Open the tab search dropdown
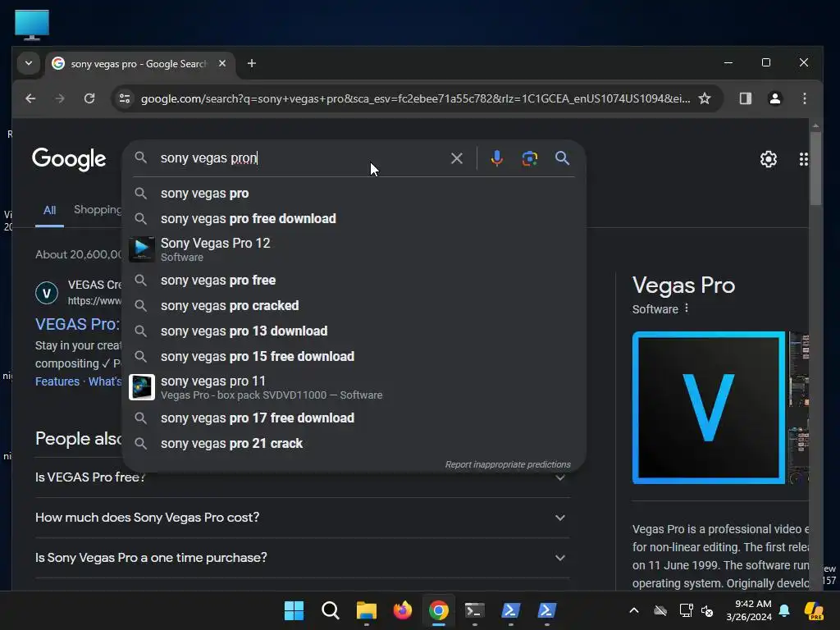This screenshot has height=630, width=840. [29, 63]
